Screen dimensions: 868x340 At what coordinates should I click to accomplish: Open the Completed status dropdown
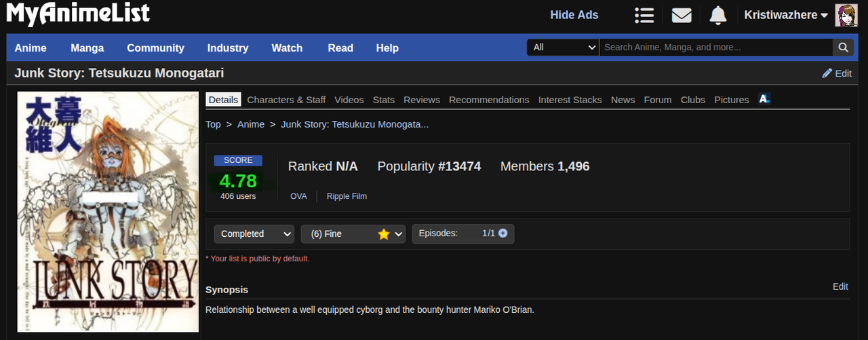254,233
